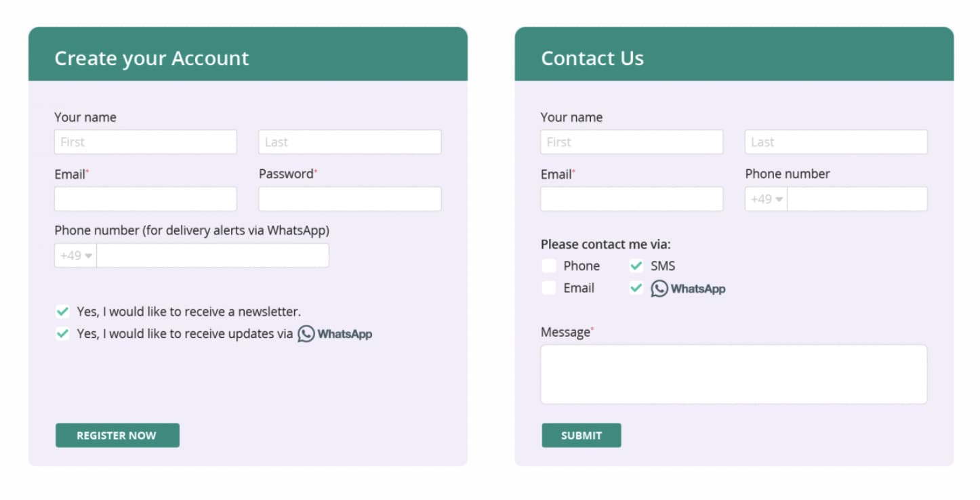Click the Last name field in Contact Us
The height and width of the screenshot is (500, 980).
click(x=835, y=142)
